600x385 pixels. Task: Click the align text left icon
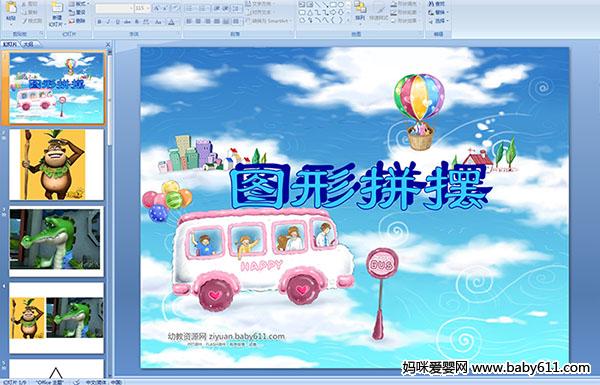pos(189,21)
